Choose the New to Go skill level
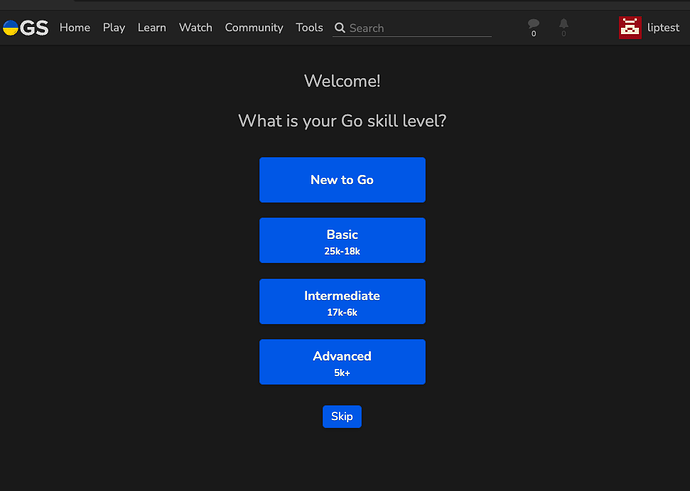The height and width of the screenshot is (491, 690). coord(342,180)
